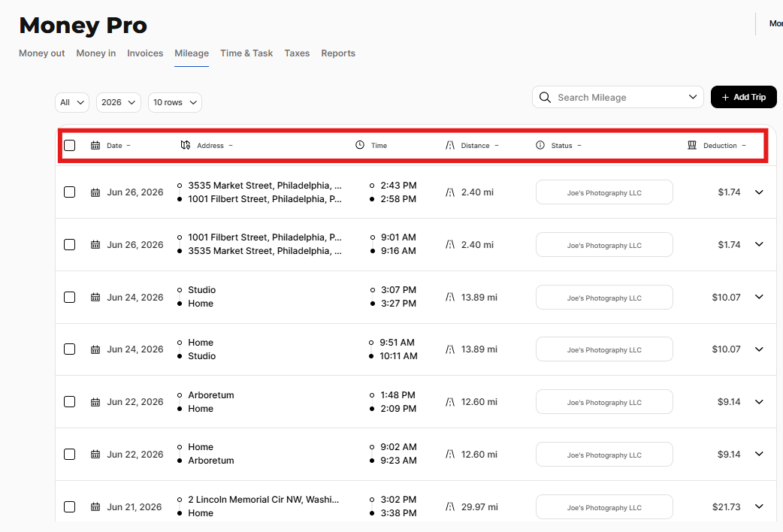Click road icon on Arboretum to Home row

tap(450, 401)
